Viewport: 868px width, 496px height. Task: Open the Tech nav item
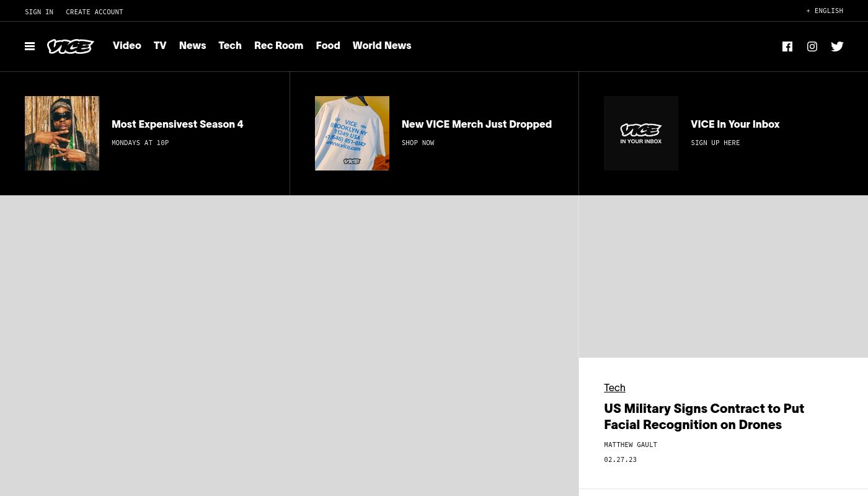pyautogui.click(x=230, y=46)
